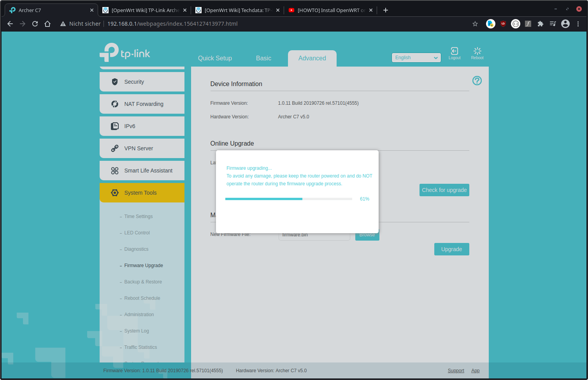The height and width of the screenshot is (380, 588).
Task: Switch to the Basic tab
Action: click(263, 58)
